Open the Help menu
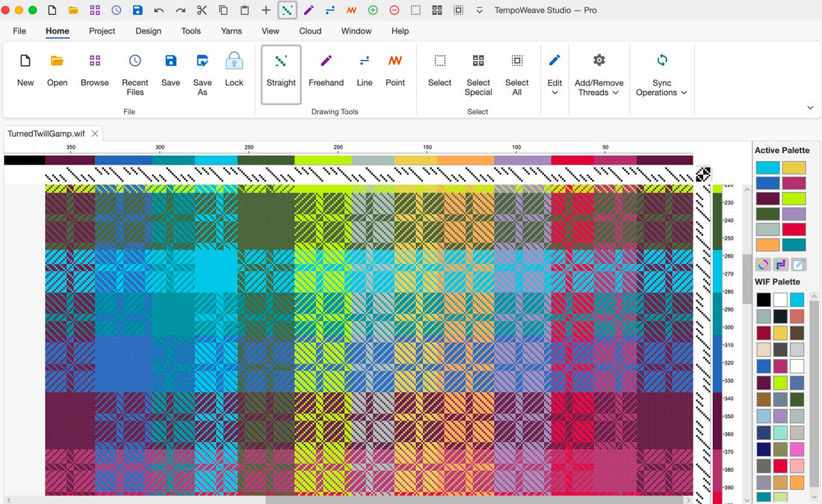The image size is (822, 504). click(x=400, y=31)
